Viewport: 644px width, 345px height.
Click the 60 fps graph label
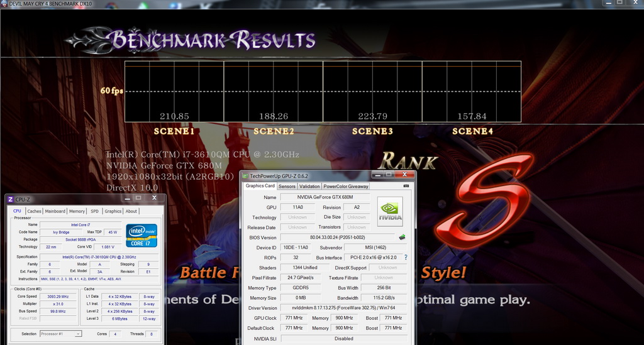coord(112,90)
